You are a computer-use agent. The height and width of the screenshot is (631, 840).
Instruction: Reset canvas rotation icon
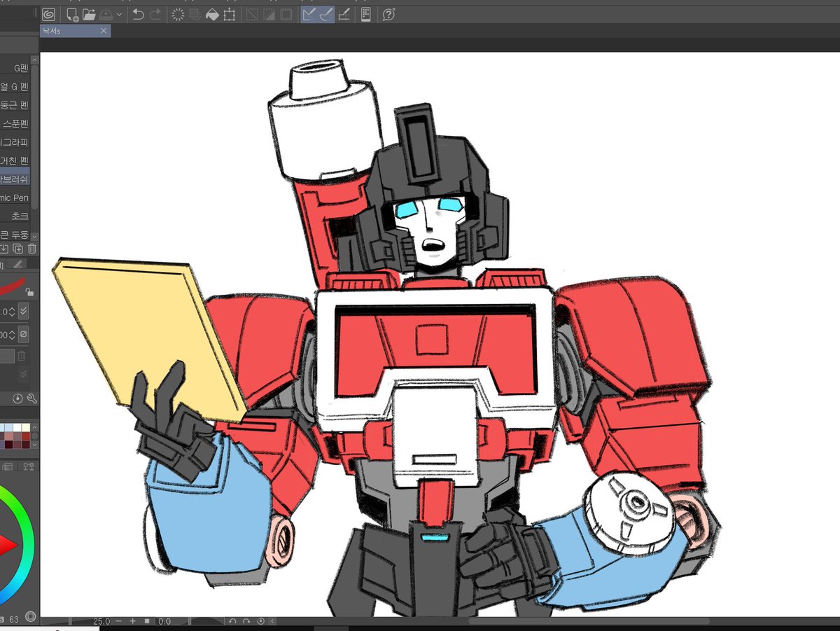(x=260, y=620)
